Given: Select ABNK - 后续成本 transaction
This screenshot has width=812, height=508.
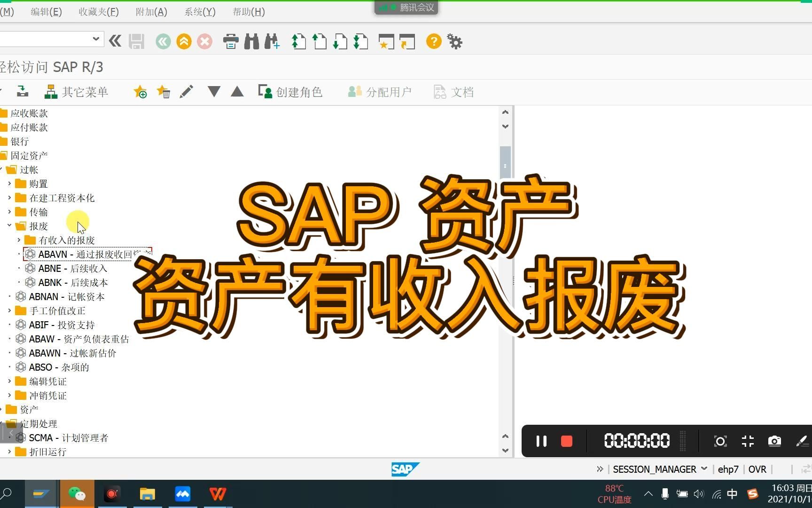Looking at the screenshot, I should tap(67, 282).
